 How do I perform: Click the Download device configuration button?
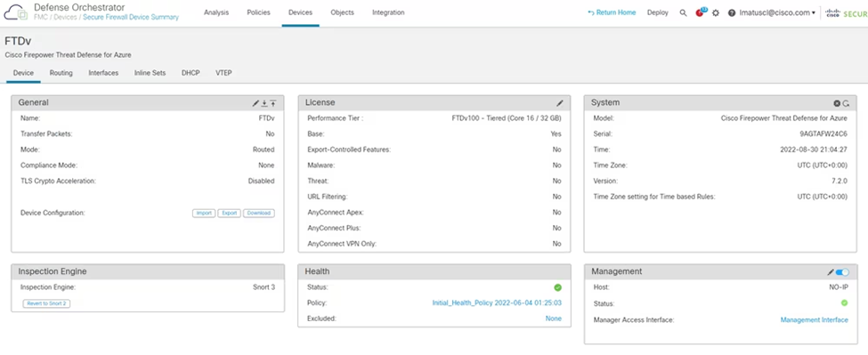tap(258, 213)
